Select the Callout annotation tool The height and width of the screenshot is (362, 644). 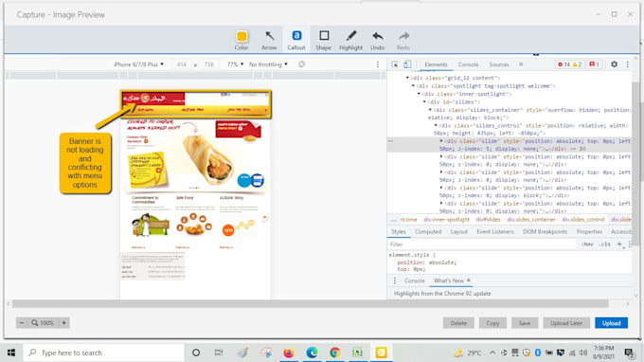[x=296, y=40]
